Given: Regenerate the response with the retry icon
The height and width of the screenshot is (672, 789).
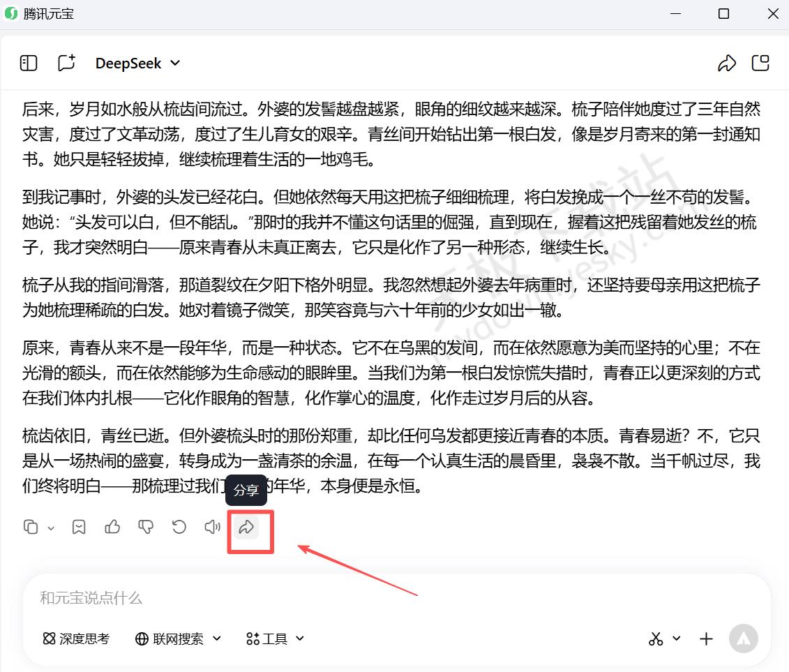Looking at the screenshot, I should (x=179, y=528).
